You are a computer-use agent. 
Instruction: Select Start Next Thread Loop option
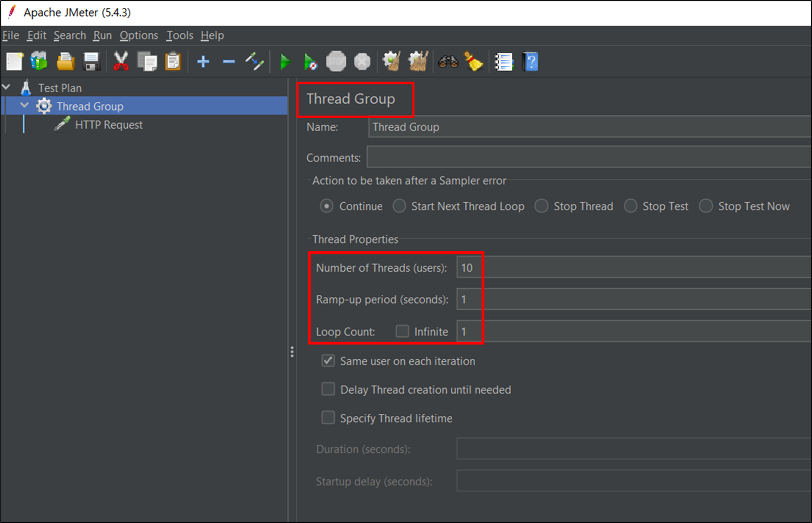[x=399, y=206]
